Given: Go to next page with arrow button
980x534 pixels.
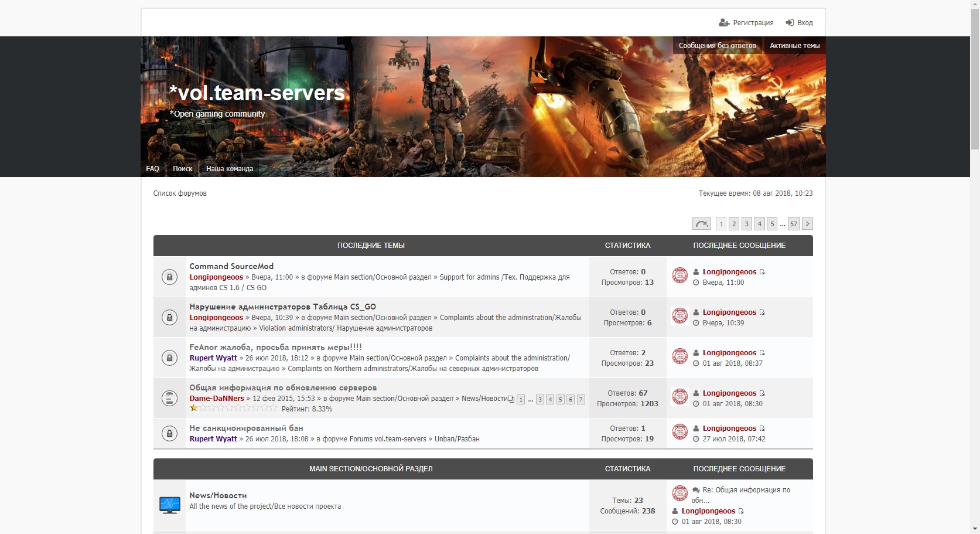Looking at the screenshot, I should point(807,223).
